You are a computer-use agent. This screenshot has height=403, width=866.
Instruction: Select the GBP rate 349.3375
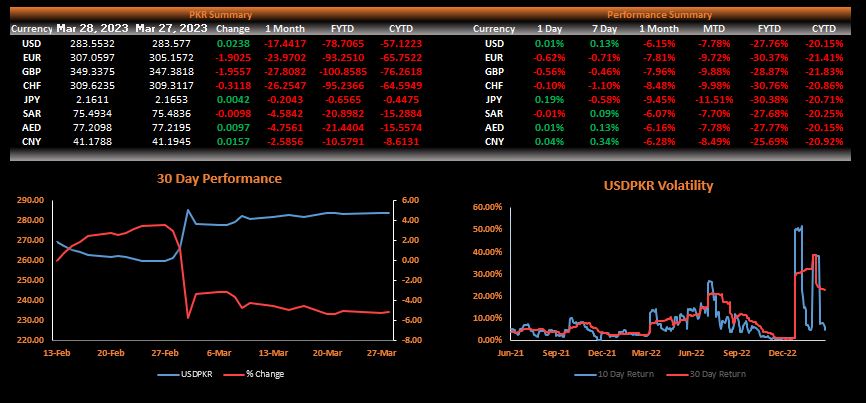tap(93, 71)
